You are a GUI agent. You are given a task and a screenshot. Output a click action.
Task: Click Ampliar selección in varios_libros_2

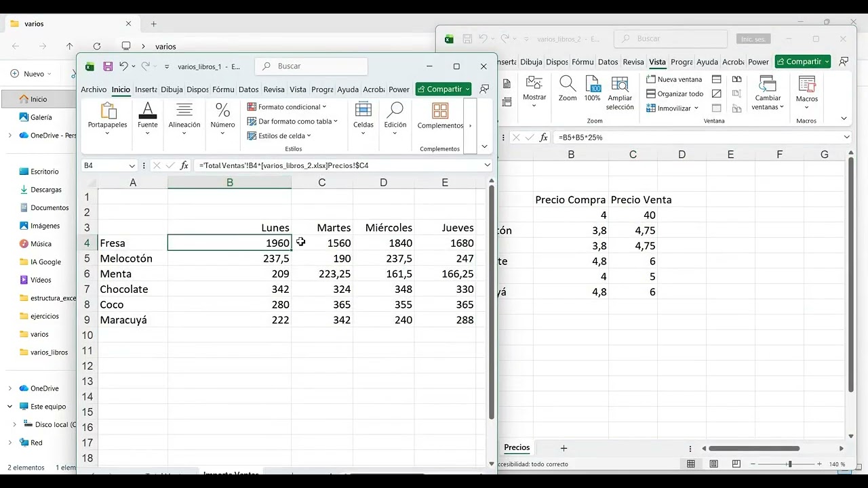pyautogui.click(x=620, y=93)
